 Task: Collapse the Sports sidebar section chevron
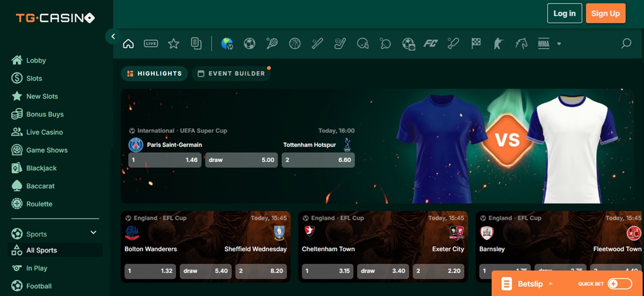pos(93,233)
